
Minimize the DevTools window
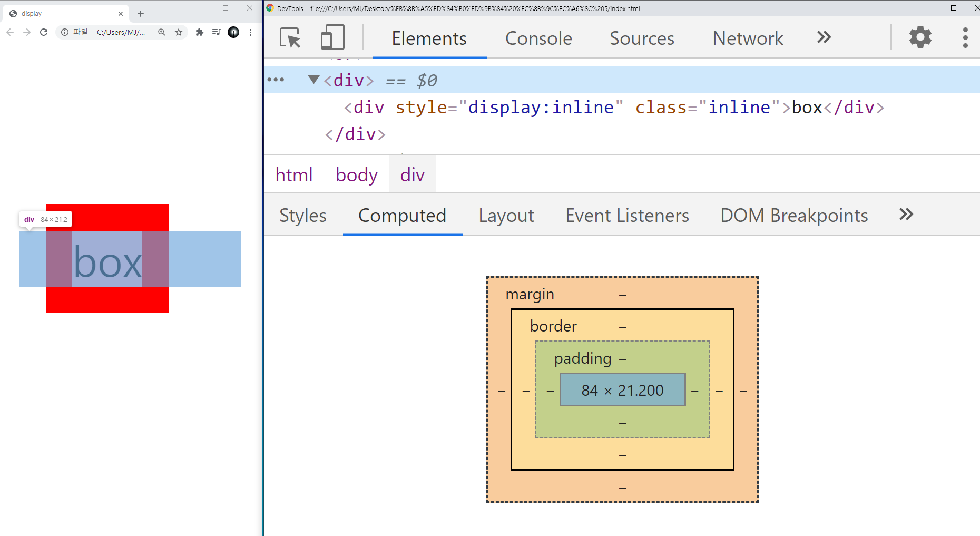click(929, 8)
